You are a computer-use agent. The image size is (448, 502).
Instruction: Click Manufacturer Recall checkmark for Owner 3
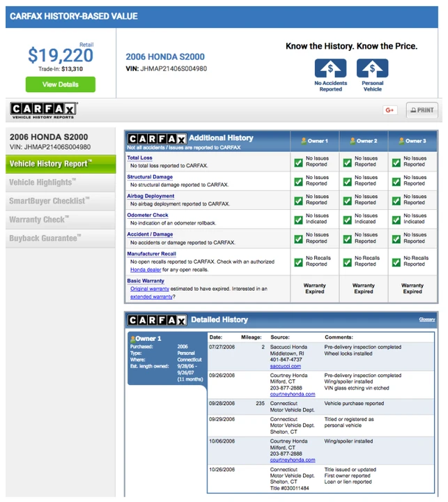[x=396, y=263]
